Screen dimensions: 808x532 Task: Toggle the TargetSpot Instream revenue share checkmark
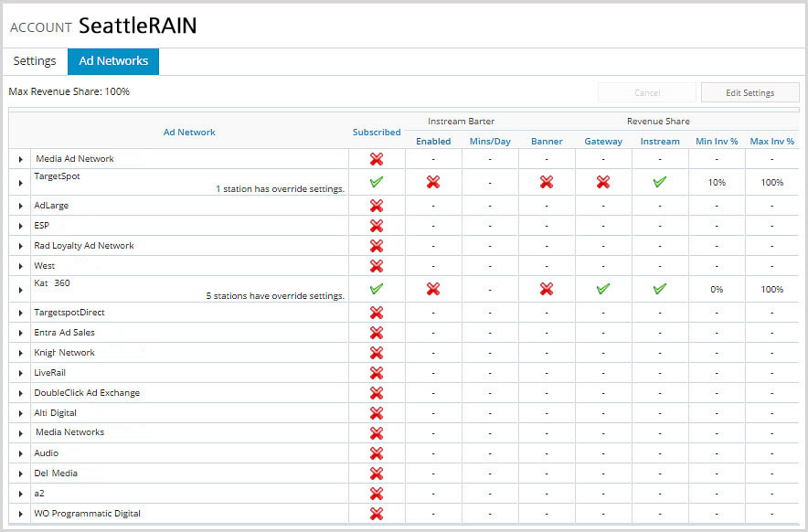tap(660, 182)
